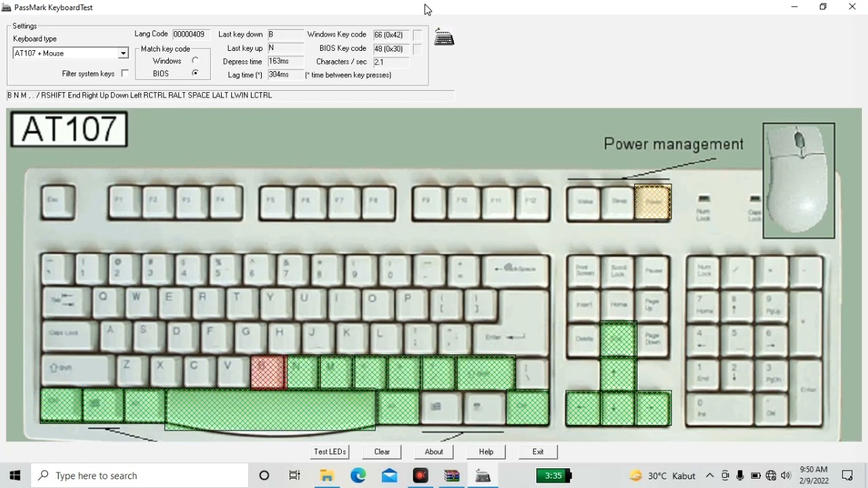
Task: Click the mouse picture in the top right
Action: pos(799,180)
